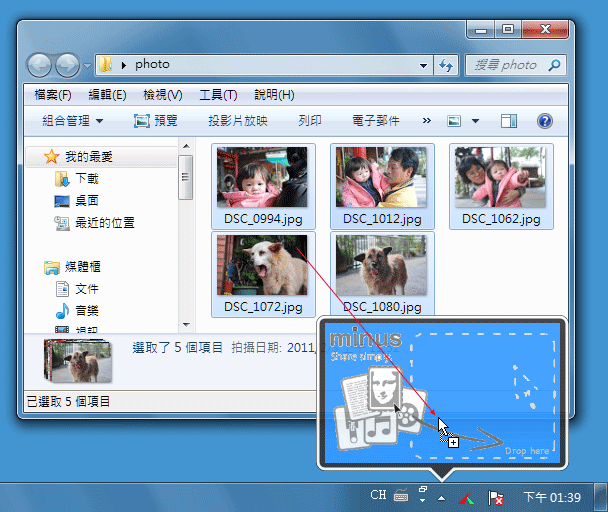Click the Drop here area in minus
Viewport: 608px width, 512px height.
(483, 396)
